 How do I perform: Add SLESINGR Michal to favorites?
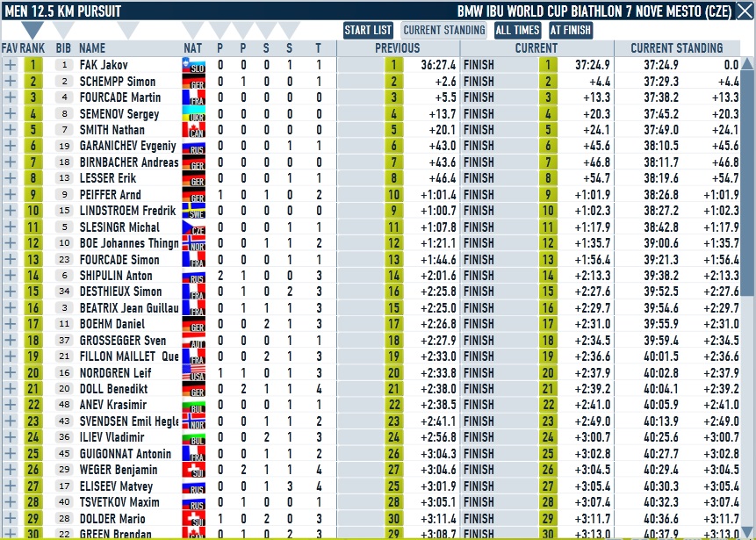tap(11, 227)
